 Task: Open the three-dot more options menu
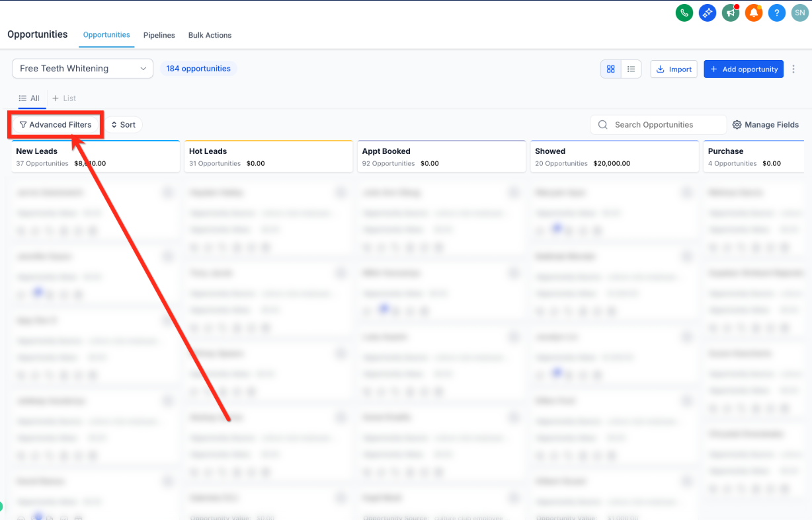pyautogui.click(x=794, y=69)
